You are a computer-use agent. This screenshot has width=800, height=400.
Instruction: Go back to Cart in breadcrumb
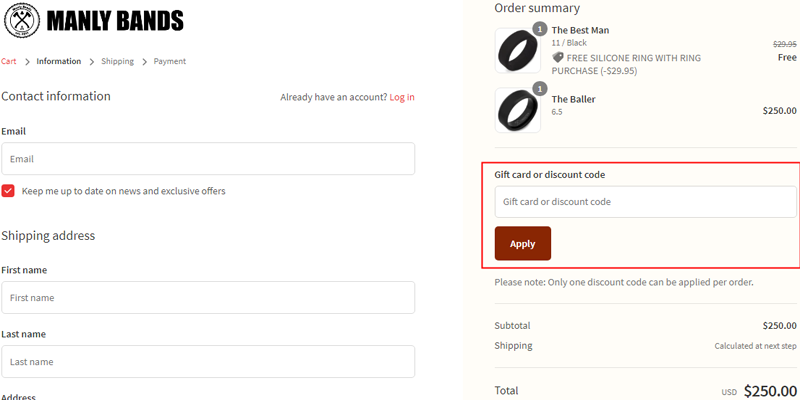click(x=9, y=62)
